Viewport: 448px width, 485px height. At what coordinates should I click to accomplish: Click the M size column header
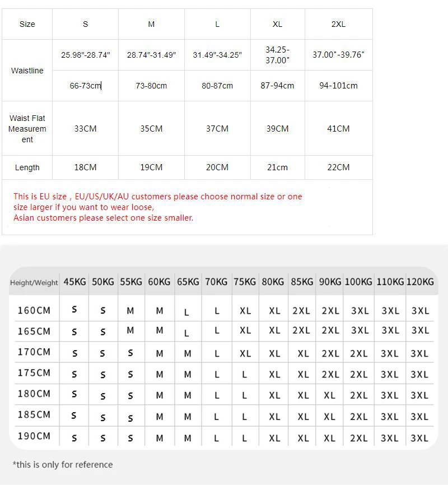tap(151, 24)
